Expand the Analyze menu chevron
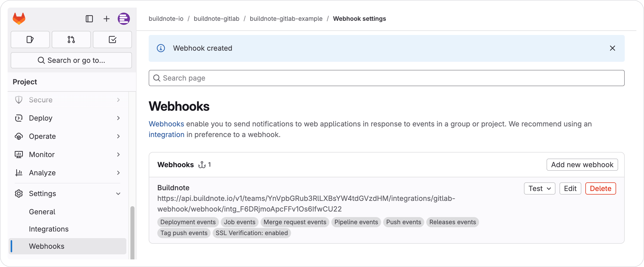This screenshot has width=644, height=267. pos(118,173)
